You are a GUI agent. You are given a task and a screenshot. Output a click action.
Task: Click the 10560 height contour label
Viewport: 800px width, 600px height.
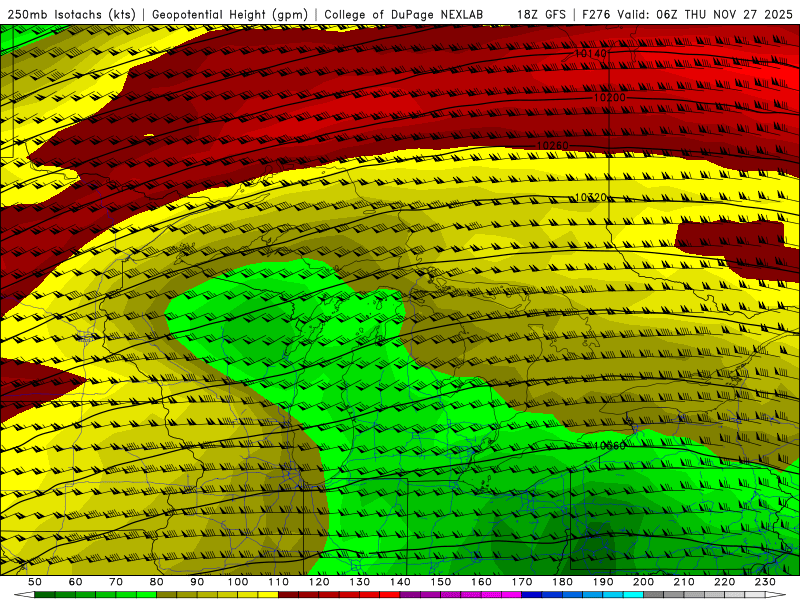(x=610, y=446)
